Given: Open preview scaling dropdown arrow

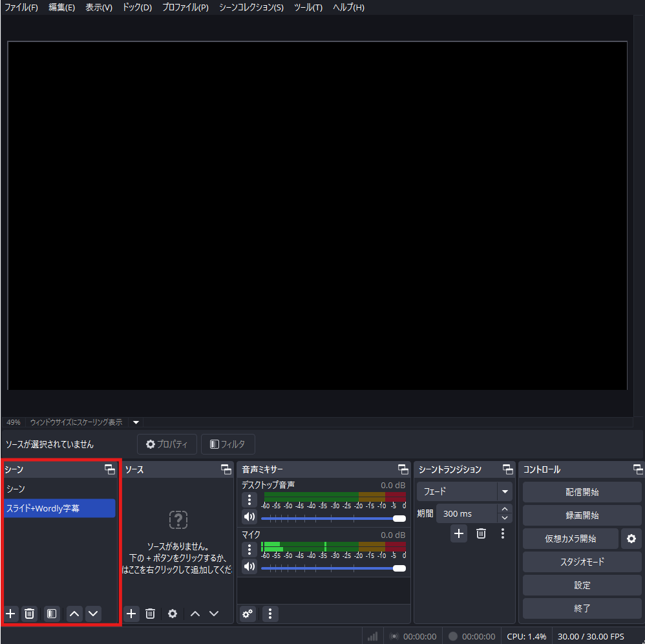Looking at the screenshot, I should point(136,422).
